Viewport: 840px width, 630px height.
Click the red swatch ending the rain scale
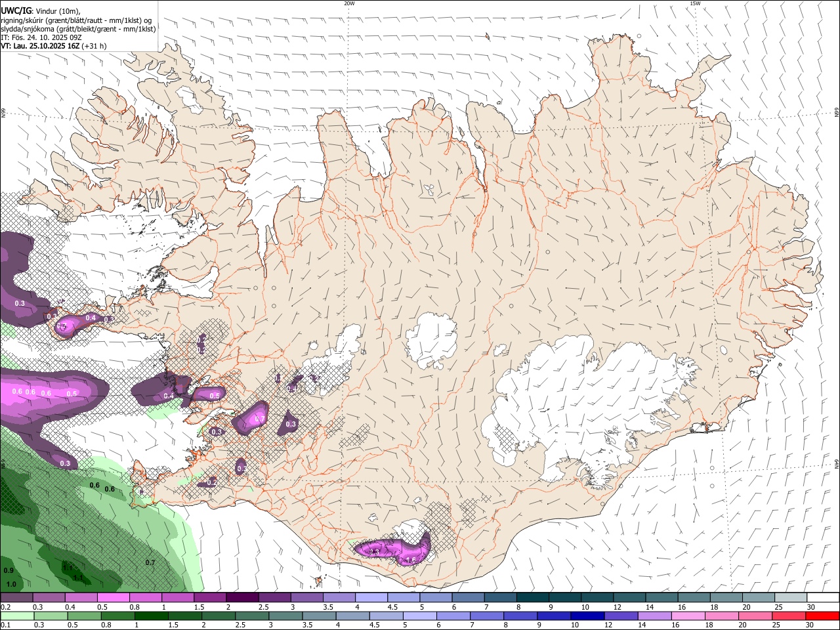pyautogui.click(x=822, y=616)
